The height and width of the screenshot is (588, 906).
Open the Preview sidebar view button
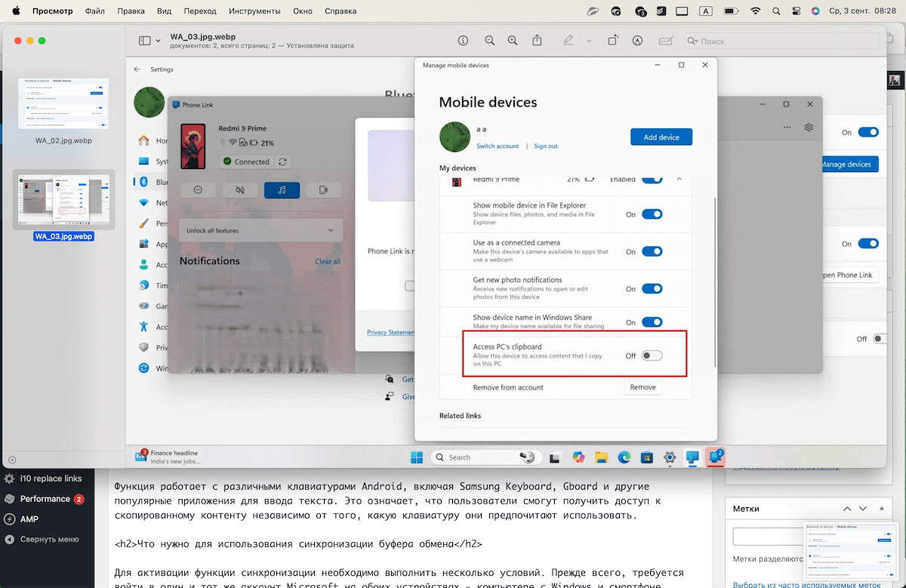pyautogui.click(x=143, y=41)
